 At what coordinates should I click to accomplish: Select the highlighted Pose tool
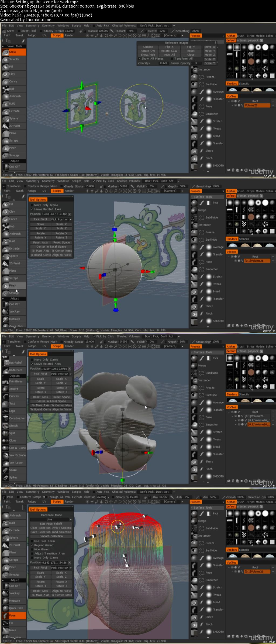(x=14, y=615)
